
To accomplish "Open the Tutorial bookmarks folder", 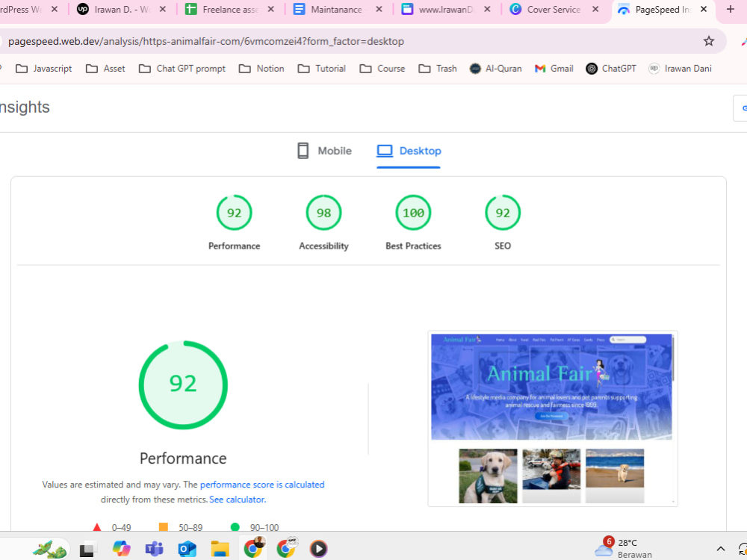I will click(321, 69).
